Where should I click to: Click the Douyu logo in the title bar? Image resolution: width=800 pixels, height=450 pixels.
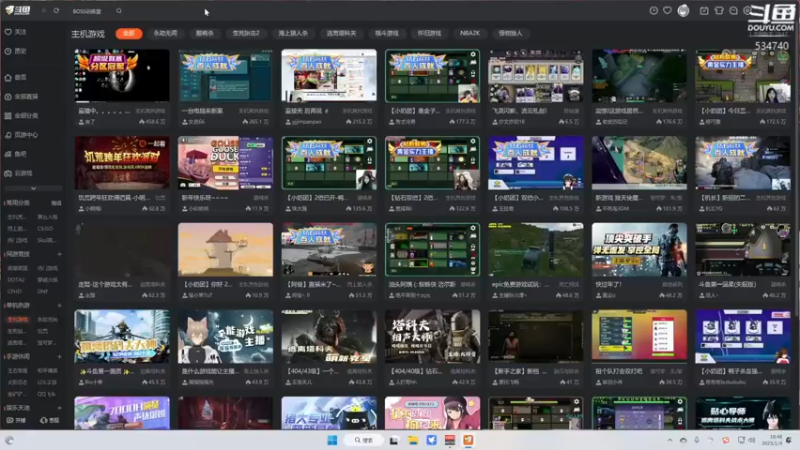(18, 10)
